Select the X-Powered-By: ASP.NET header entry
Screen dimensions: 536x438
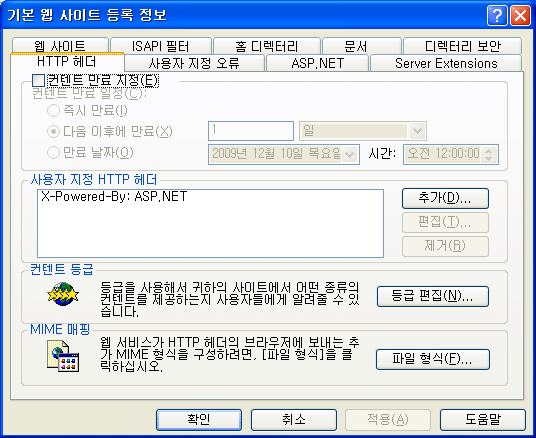(x=114, y=197)
